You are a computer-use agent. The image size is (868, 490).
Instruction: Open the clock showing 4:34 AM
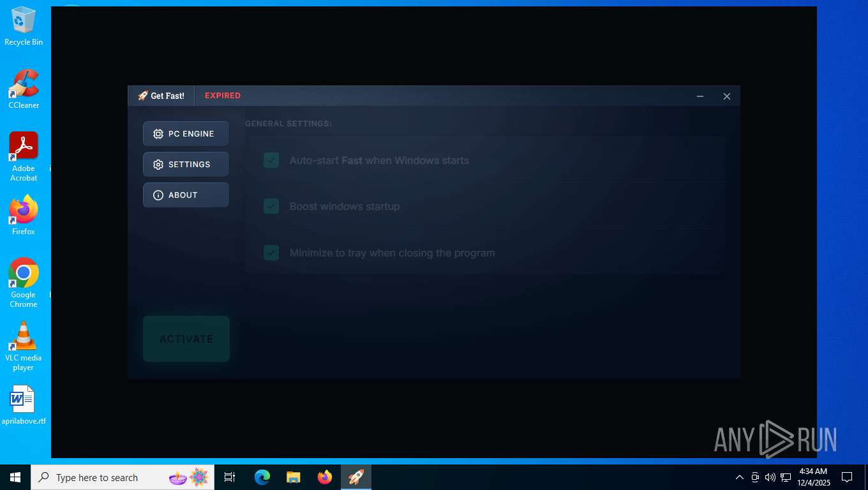point(813,477)
